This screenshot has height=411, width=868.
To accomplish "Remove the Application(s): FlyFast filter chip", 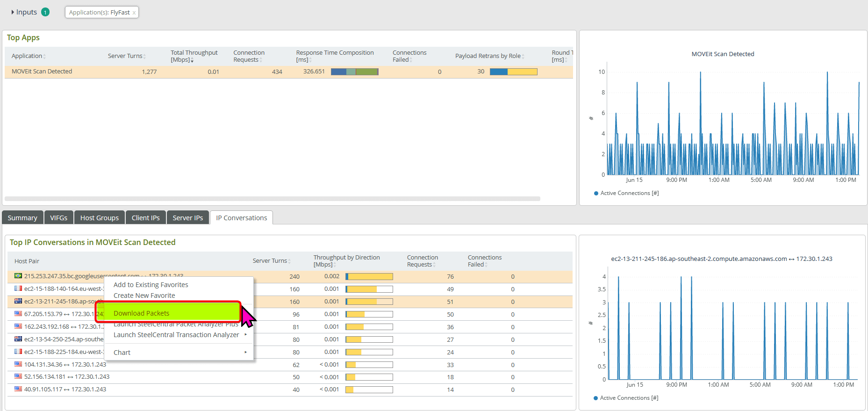I will (134, 13).
